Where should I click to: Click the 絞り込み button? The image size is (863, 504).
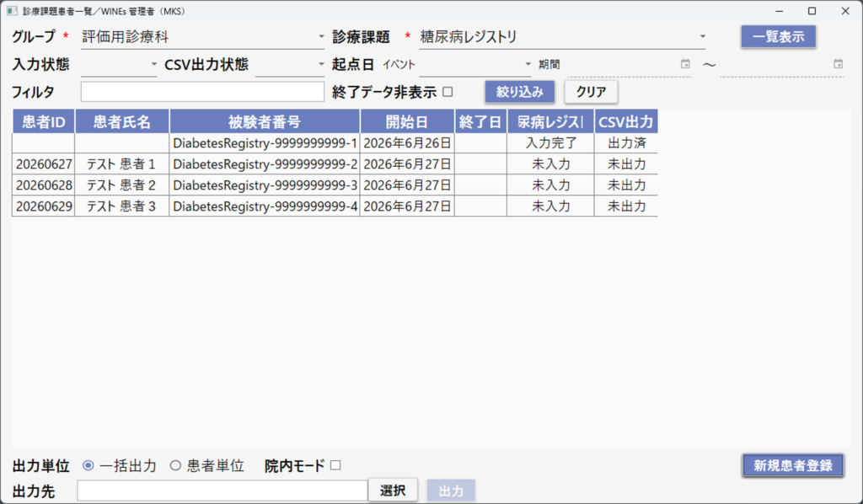click(x=519, y=92)
